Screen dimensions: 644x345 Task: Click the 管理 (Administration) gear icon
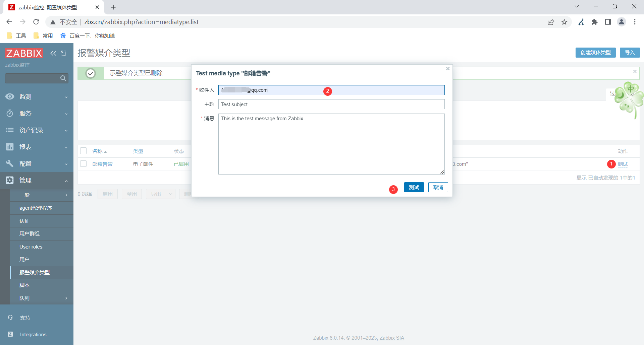(10, 180)
